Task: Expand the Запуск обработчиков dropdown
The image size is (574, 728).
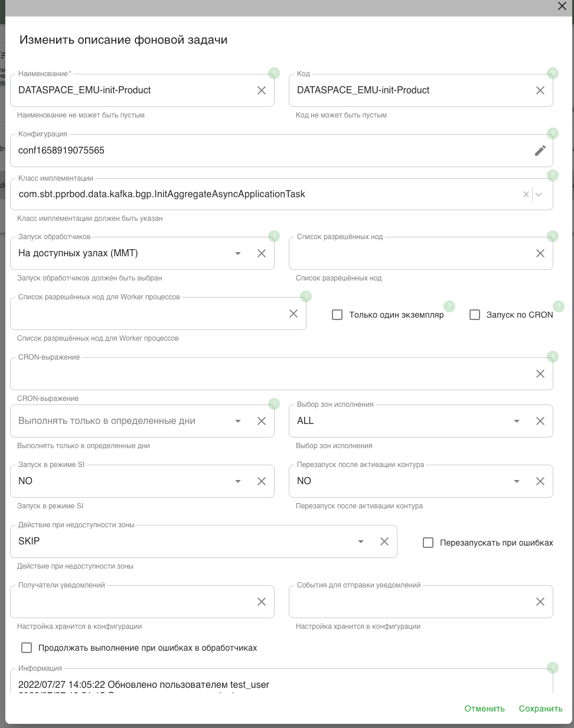Action: [238, 253]
